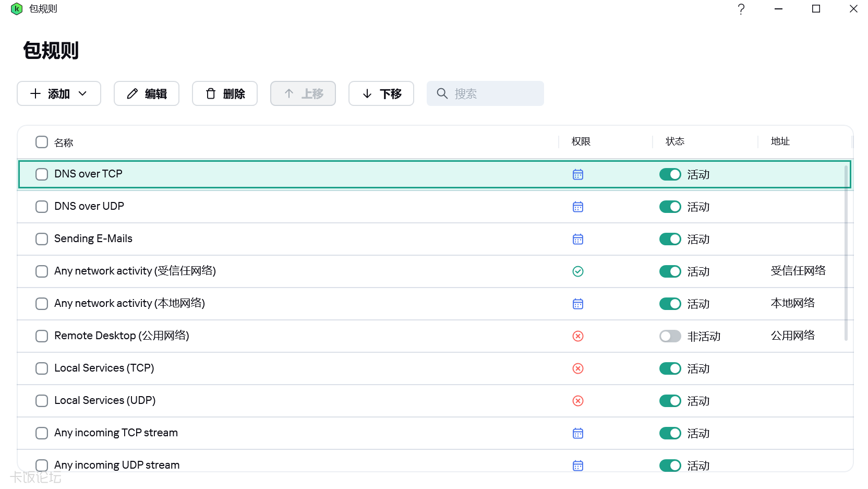Click the 状态 column header

[675, 141]
